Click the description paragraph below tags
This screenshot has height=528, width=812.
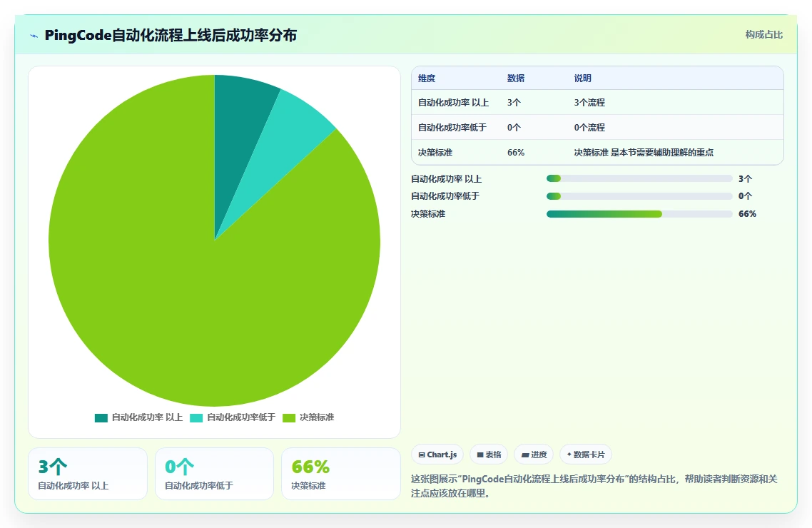tap(594, 486)
